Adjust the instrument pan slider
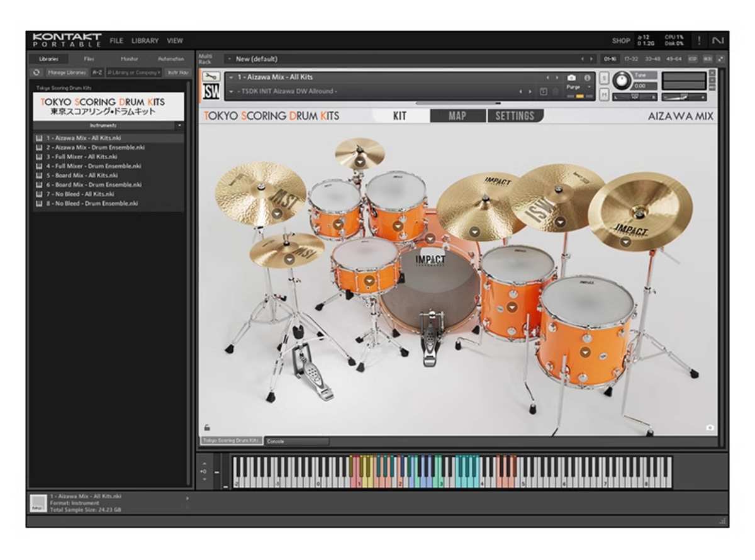Screen dimensions: 755x560 [x=634, y=97]
